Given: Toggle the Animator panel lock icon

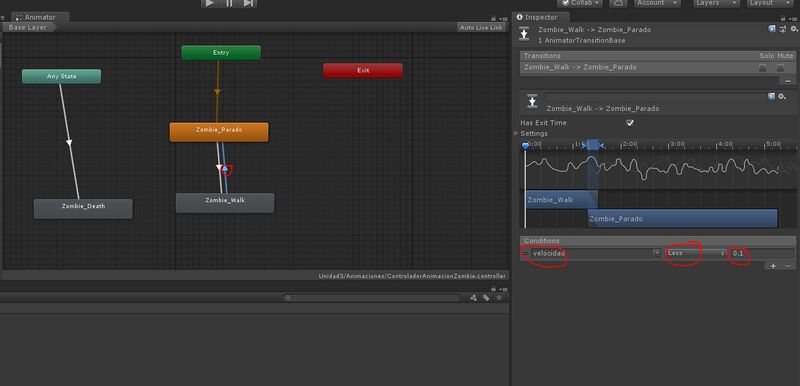Looking at the screenshot, I should click(493, 18).
